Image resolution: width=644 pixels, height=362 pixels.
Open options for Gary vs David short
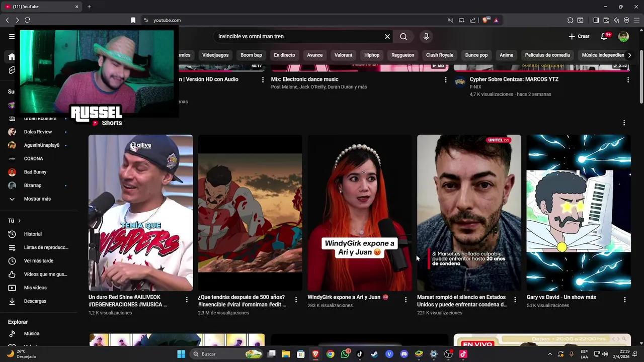tap(625, 300)
